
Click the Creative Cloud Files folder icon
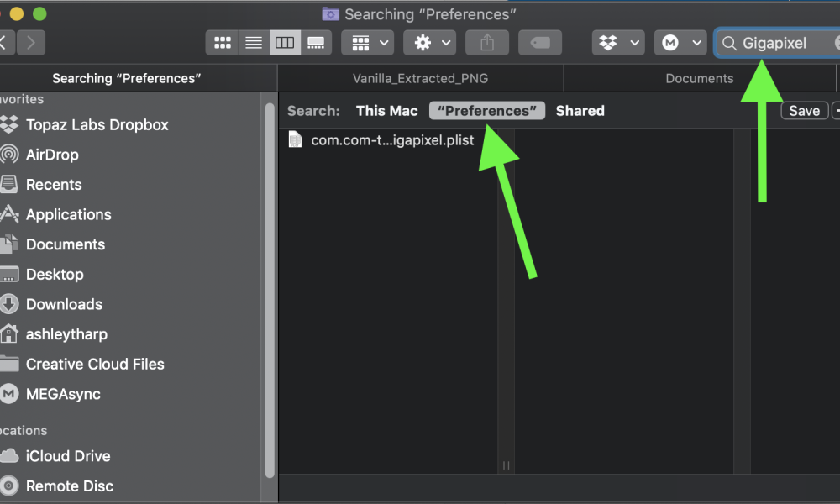9,365
